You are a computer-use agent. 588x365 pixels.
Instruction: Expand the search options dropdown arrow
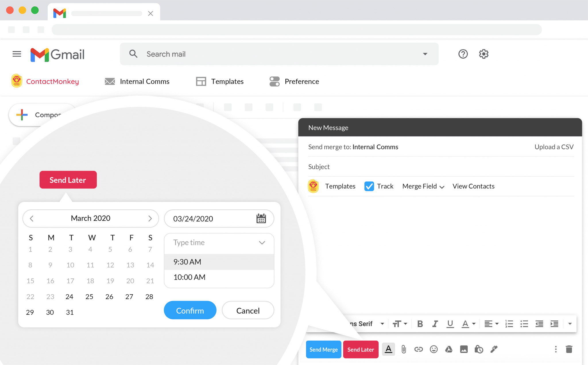(x=425, y=54)
